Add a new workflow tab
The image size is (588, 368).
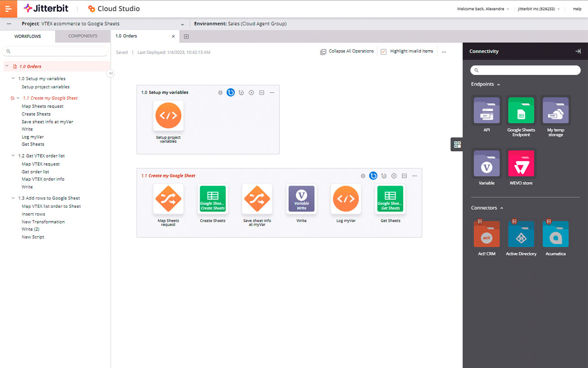(186, 36)
